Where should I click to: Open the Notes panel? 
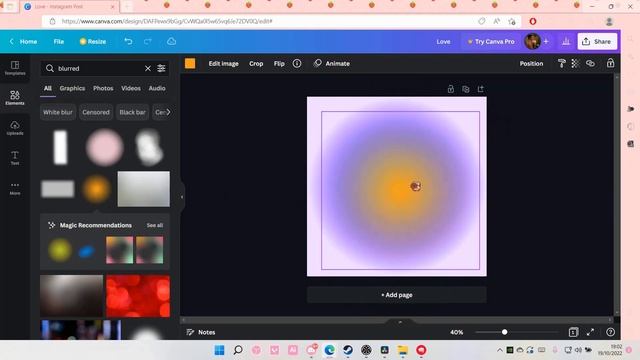(201, 332)
